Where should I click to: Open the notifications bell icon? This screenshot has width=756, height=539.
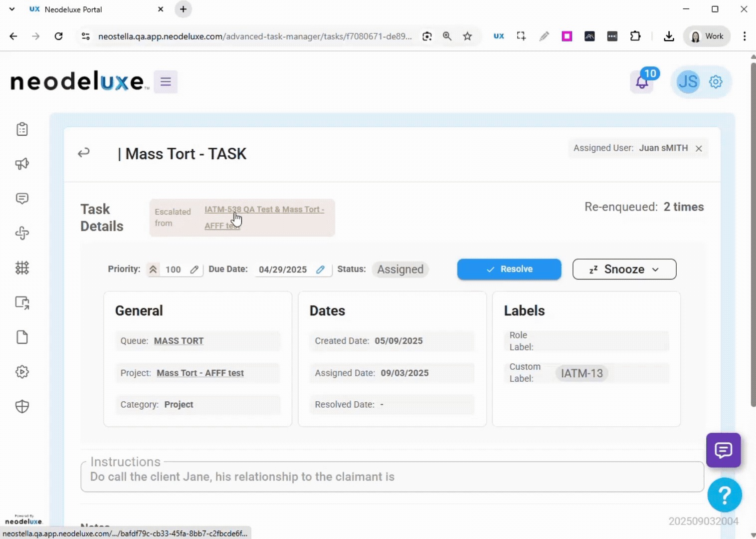[x=642, y=82]
